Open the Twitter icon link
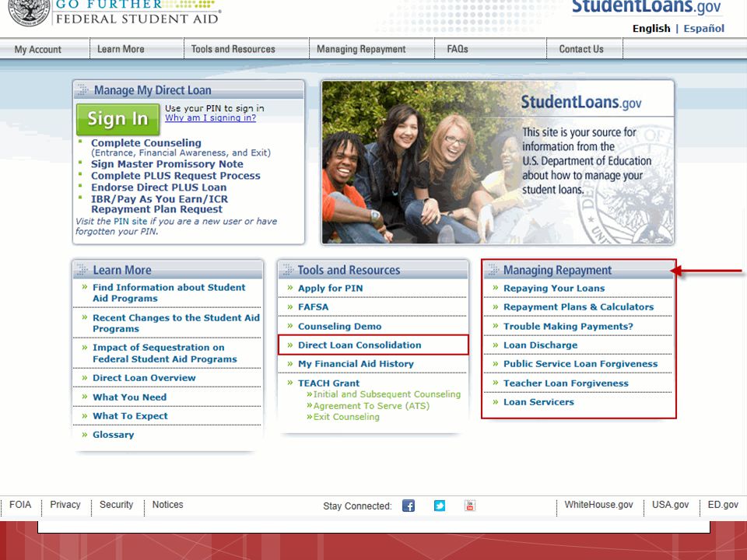This screenshot has width=747, height=560. point(439,506)
